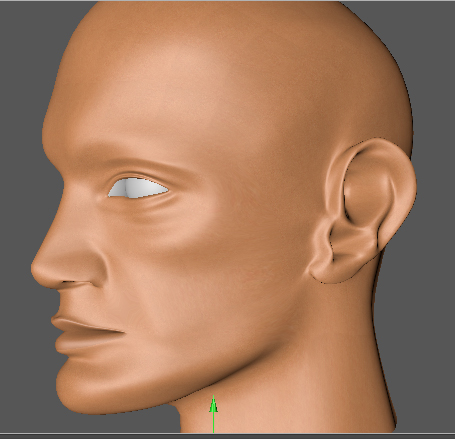
Task: Click the ear of the 3D head model
Action: (362, 211)
